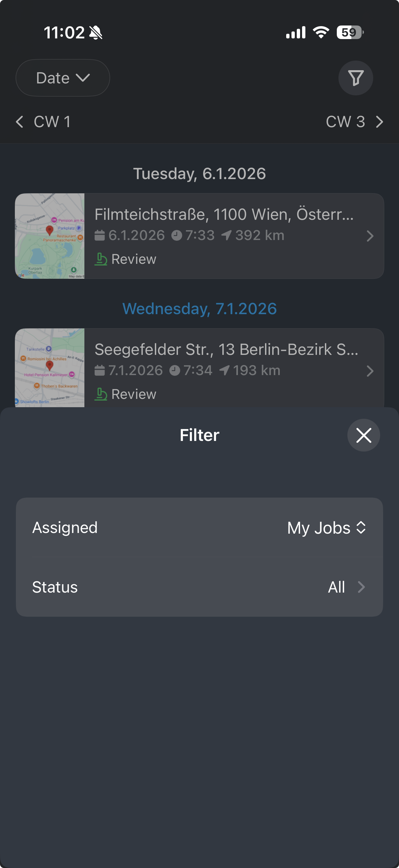This screenshot has width=399, height=868.
Task: Select the Tuesday, 6.1.2026 date header
Action: pyautogui.click(x=199, y=173)
